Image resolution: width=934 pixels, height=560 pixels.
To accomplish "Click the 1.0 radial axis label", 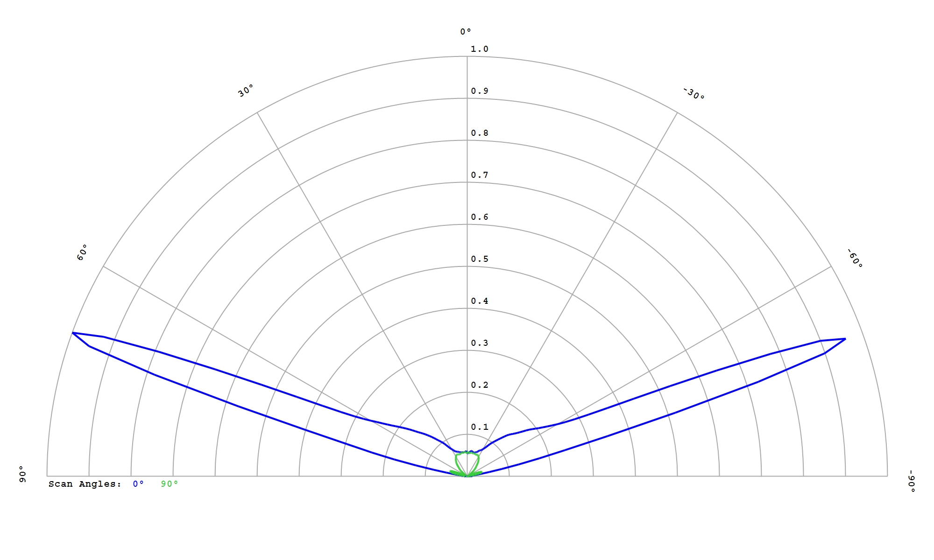I will [479, 49].
